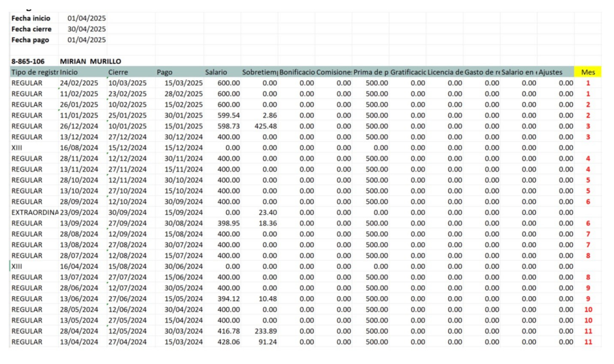Screen dimensions: 614x364
Task: Click the 'Sobretiem' column header
Action: coord(260,72)
